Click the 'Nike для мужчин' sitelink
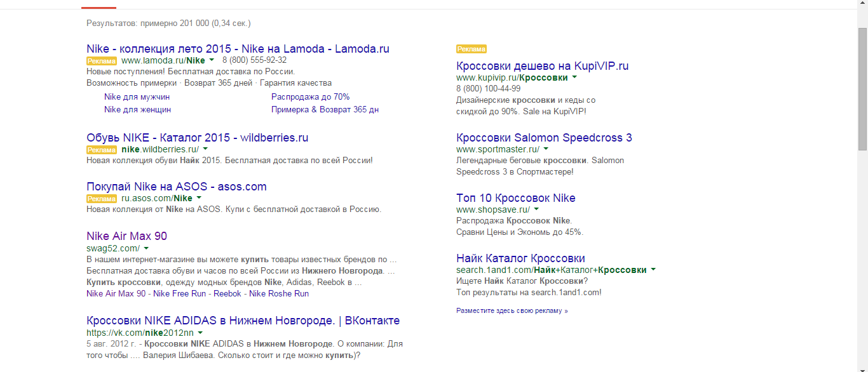Viewport: 868px width, 372px height. [137, 97]
